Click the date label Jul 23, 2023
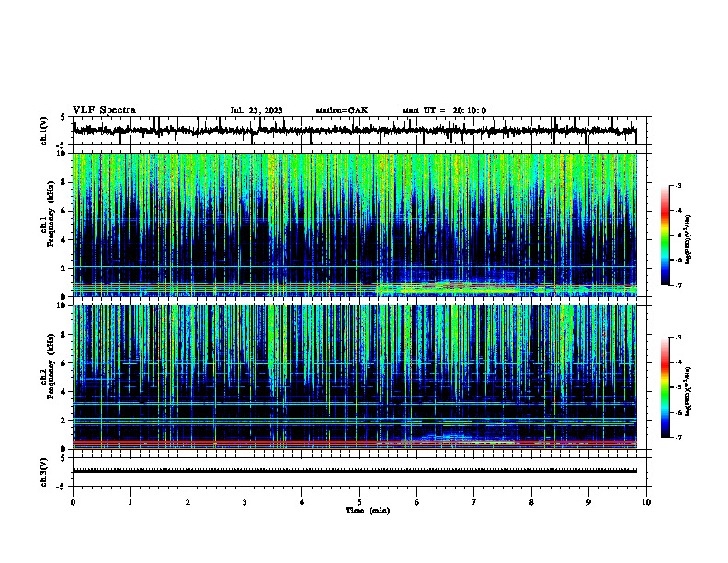 tap(256, 110)
